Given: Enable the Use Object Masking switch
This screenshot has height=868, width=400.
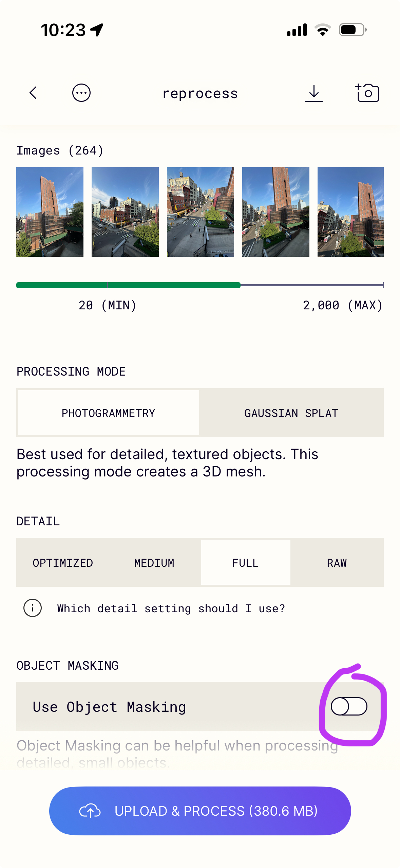Looking at the screenshot, I should (349, 706).
